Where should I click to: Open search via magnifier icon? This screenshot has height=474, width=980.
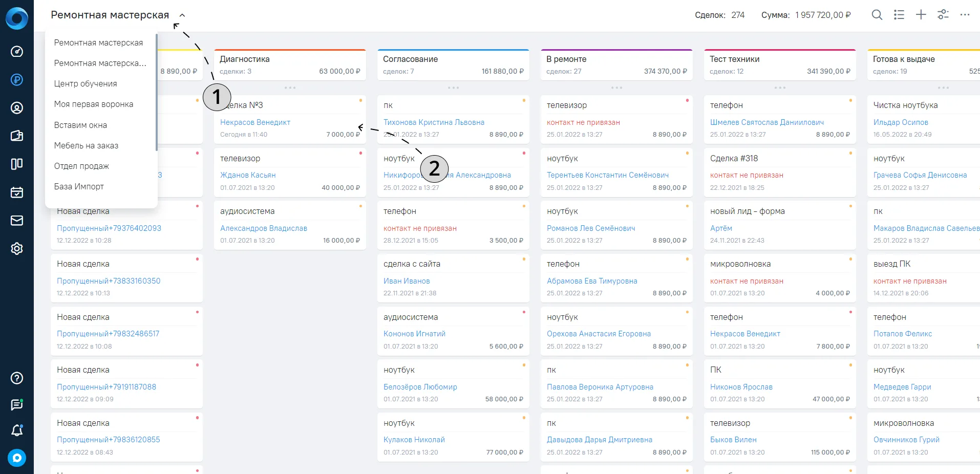(x=877, y=15)
